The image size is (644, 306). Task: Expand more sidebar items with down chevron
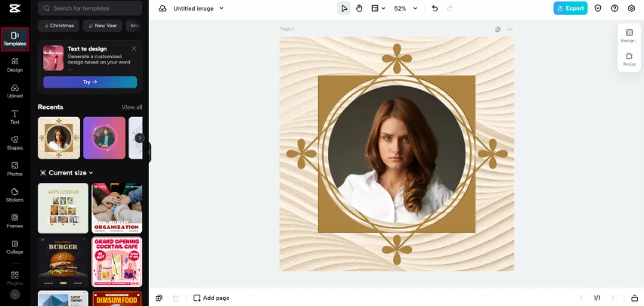coord(15,294)
